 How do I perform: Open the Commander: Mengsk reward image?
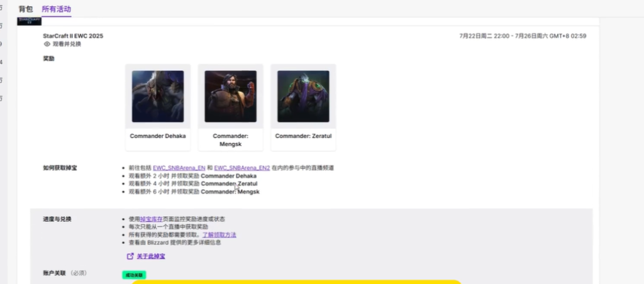point(230,96)
